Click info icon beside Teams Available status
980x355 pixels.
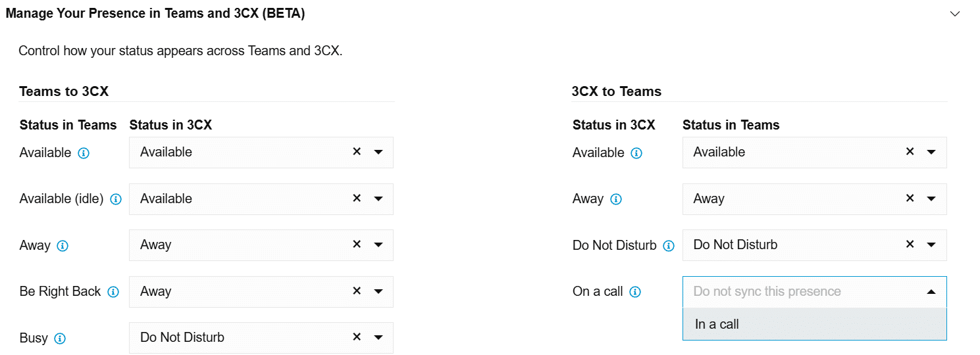pos(84,153)
